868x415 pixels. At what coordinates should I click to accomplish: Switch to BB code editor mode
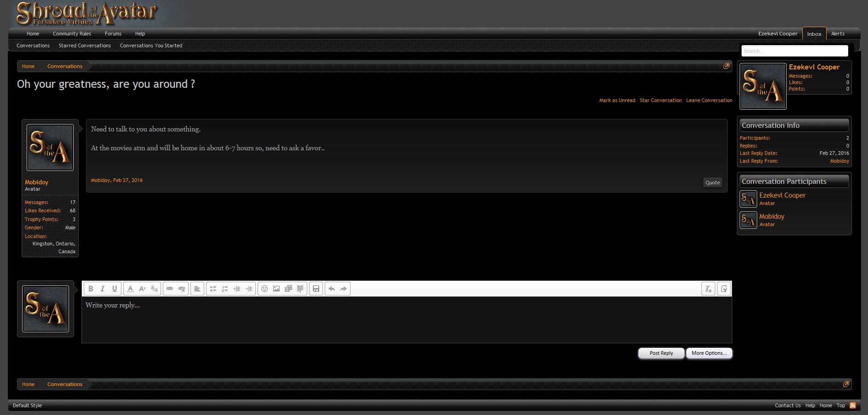tap(724, 289)
